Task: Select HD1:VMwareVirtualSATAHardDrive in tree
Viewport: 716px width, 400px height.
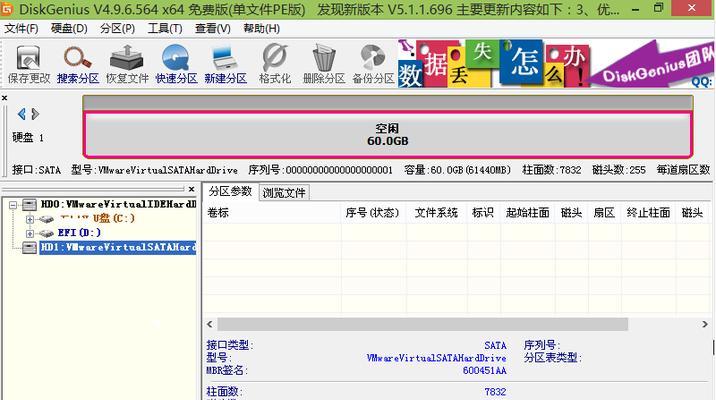Action: click(x=118, y=247)
